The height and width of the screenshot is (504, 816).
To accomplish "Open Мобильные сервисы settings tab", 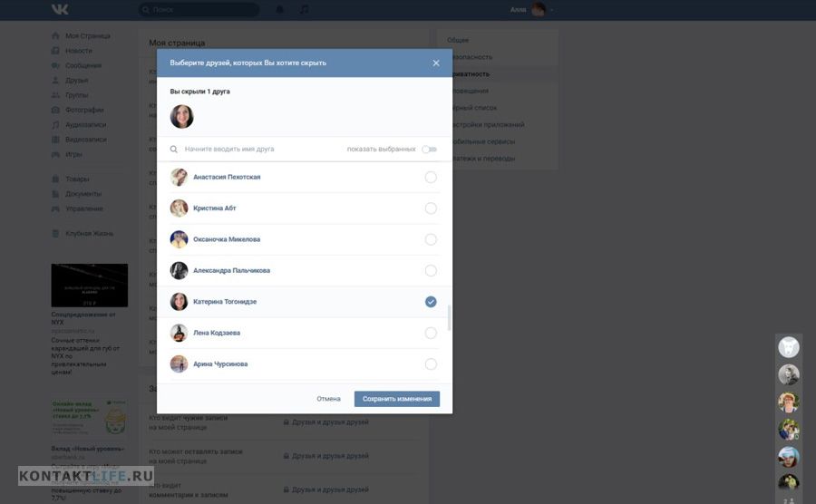I will pyautogui.click(x=482, y=141).
